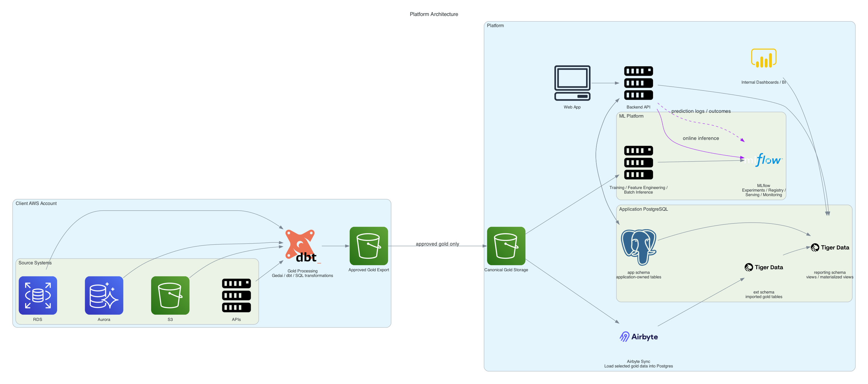Click the Canonical Gold Storage bucket

[x=506, y=246]
